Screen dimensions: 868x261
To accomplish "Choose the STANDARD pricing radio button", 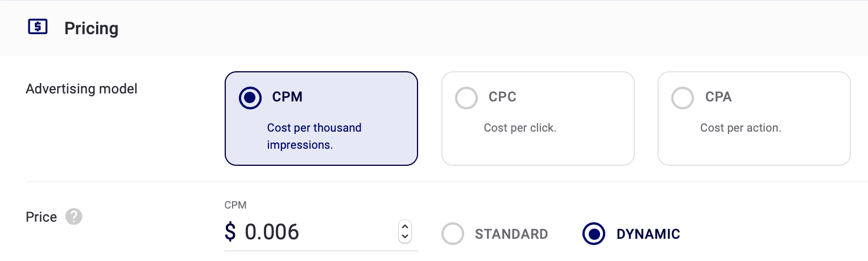I will tap(453, 234).
